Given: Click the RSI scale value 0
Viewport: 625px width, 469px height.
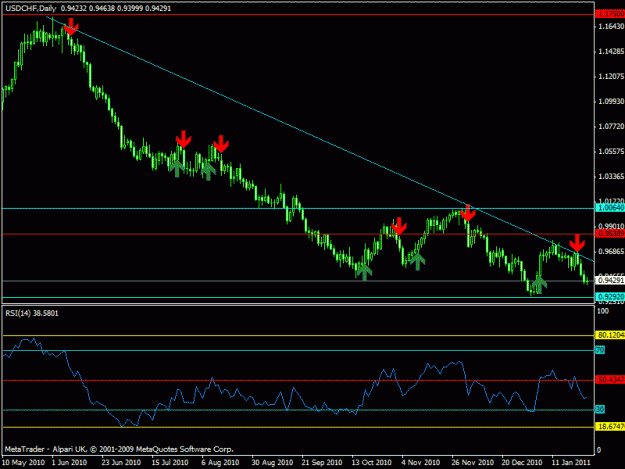Looking at the screenshot, I should (x=599, y=451).
